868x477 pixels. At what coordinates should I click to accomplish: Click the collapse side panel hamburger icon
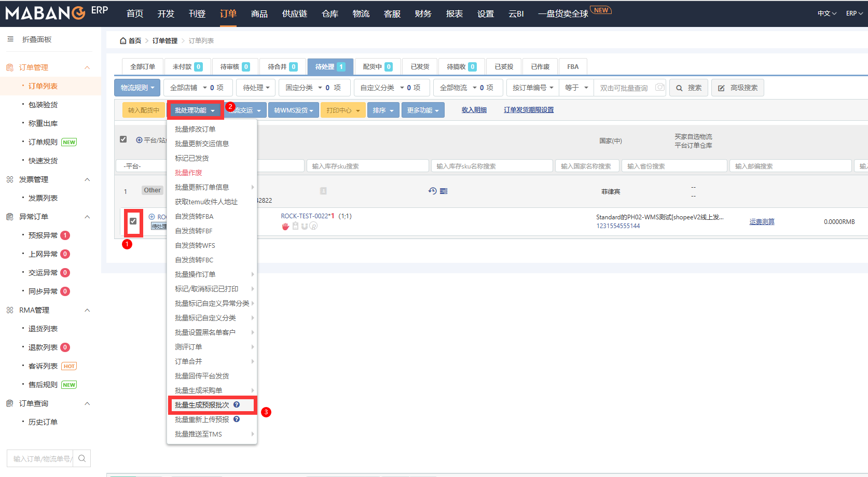click(x=10, y=39)
